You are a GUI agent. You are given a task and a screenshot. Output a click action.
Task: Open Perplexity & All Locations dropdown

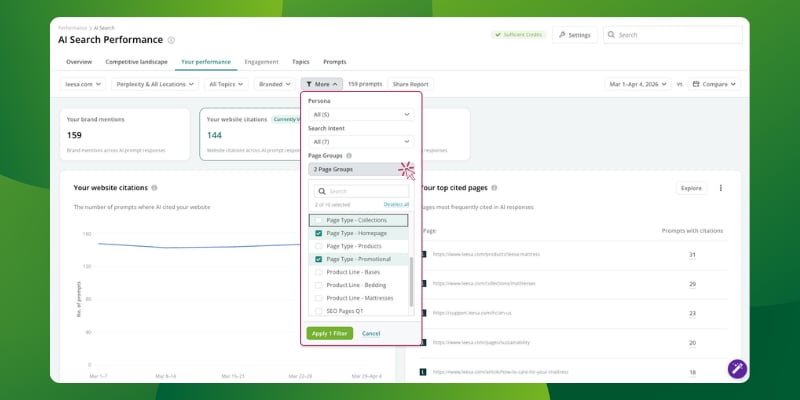coord(155,84)
